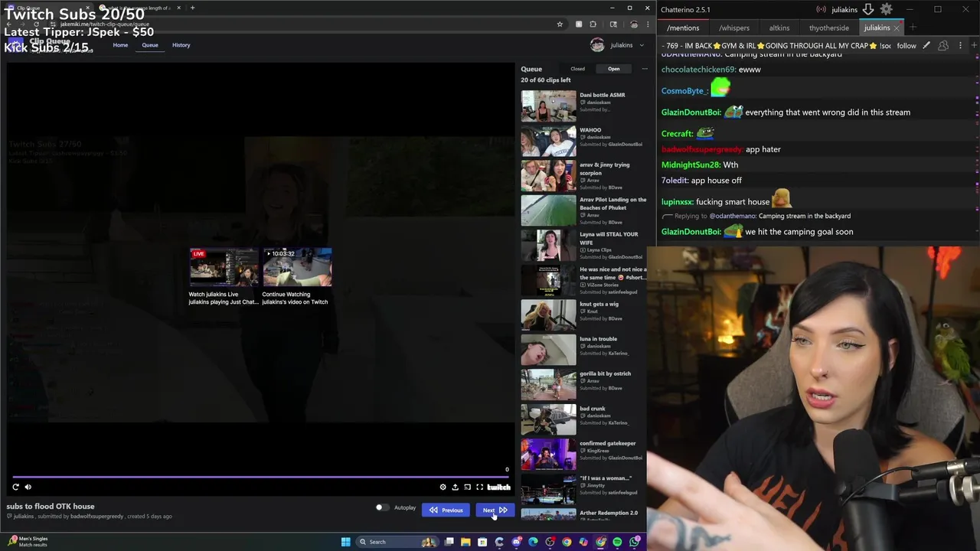Image resolution: width=980 pixels, height=551 pixels.
Task: Select 'arrav & jinny trying scorpion' clip
Action: (x=583, y=176)
